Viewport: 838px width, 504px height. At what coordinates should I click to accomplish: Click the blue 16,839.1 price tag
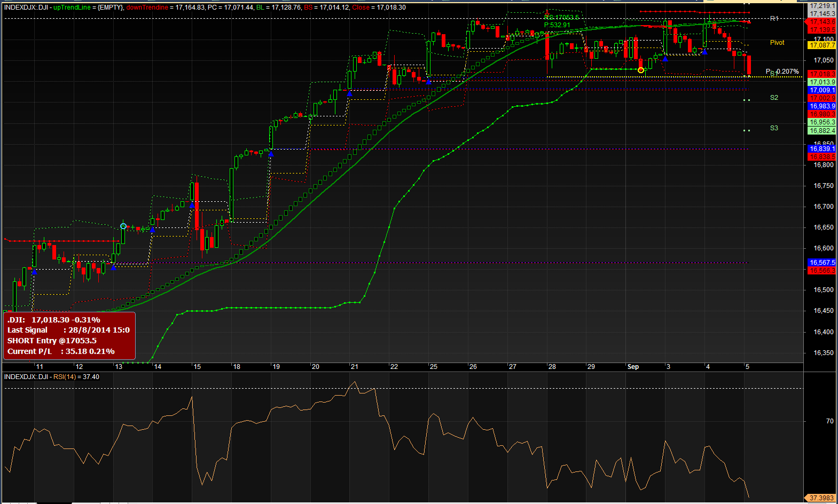click(x=822, y=149)
